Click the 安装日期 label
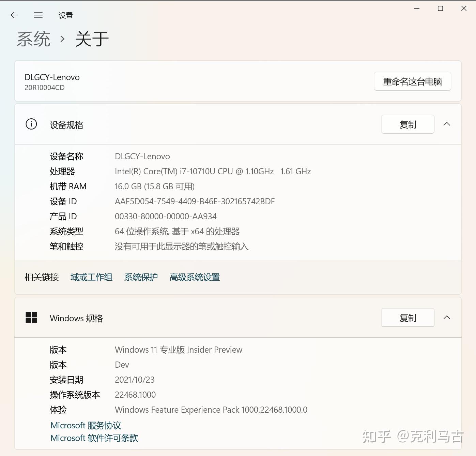The image size is (476, 456). tap(66, 380)
